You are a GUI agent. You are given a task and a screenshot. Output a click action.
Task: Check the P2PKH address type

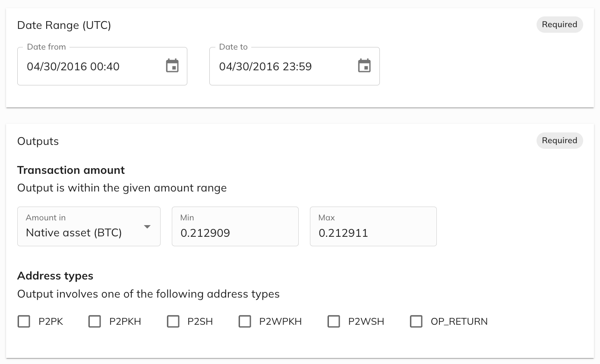(95, 321)
